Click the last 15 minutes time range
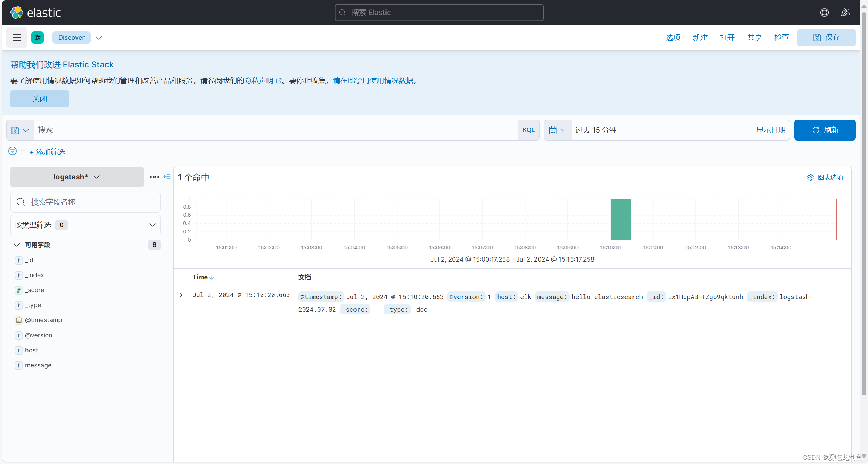 (596, 130)
